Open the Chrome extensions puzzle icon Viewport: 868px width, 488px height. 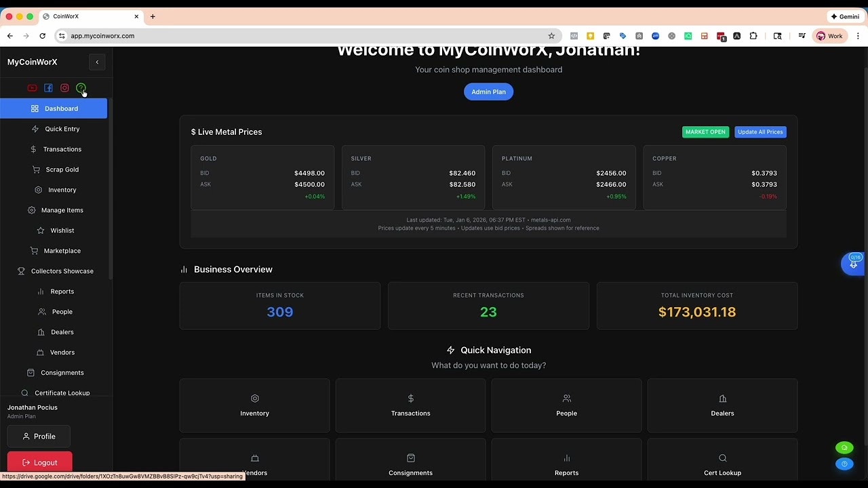(x=753, y=36)
